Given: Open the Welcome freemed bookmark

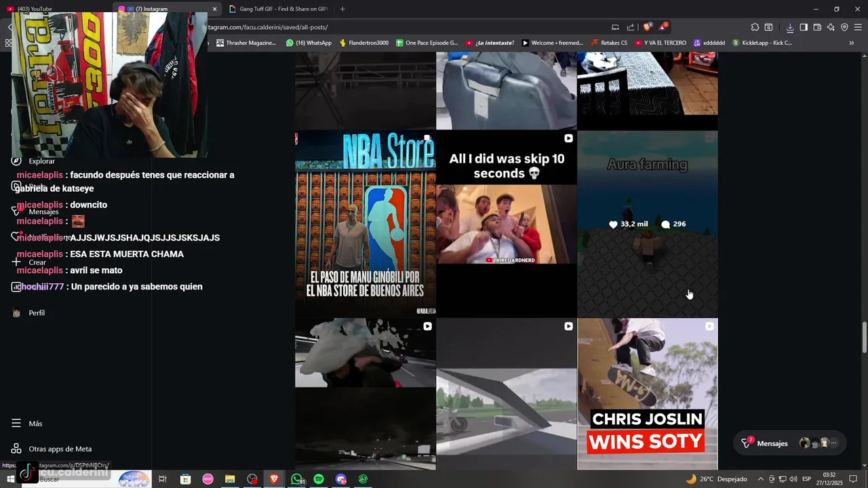Looking at the screenshot, I should coord(552,43).
